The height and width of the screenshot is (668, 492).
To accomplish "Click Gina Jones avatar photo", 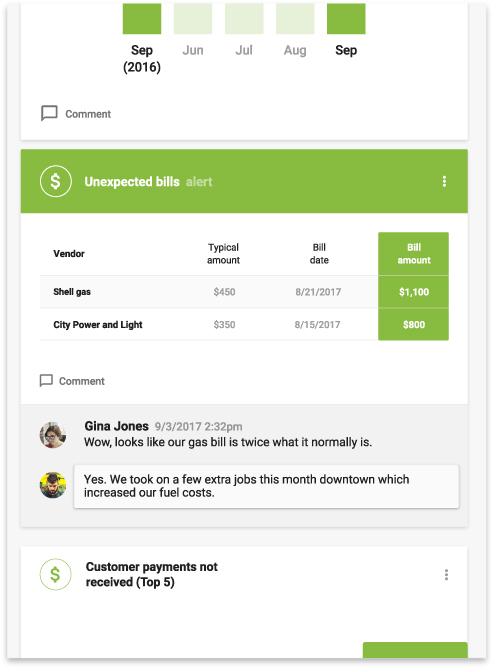I will (53, 435).
